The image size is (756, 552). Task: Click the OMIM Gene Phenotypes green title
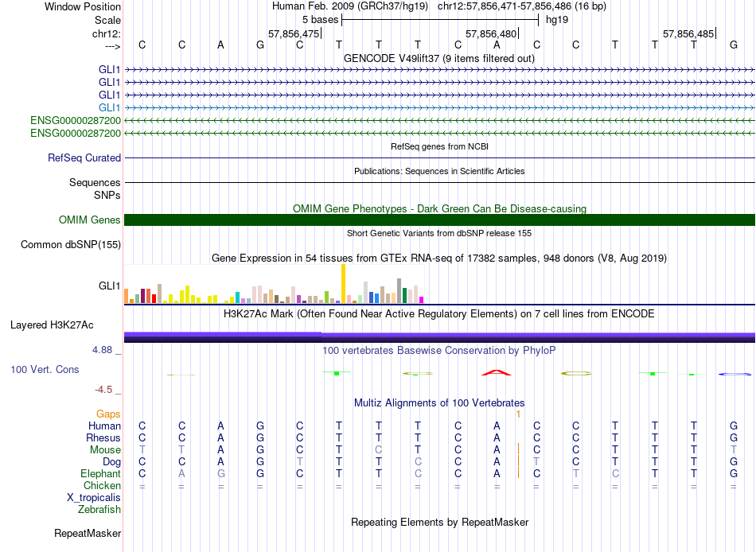pyautogui.click(x=439, y=208)
